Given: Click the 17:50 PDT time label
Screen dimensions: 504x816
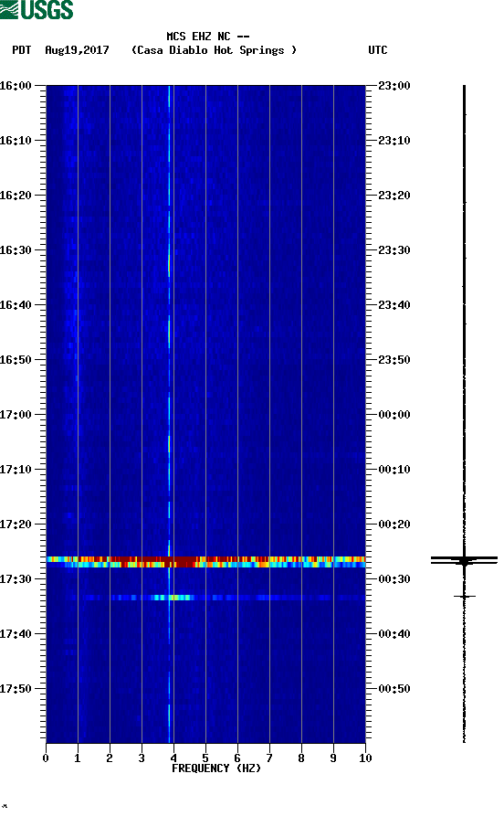Looking at the screenshot, I should 16,688.
